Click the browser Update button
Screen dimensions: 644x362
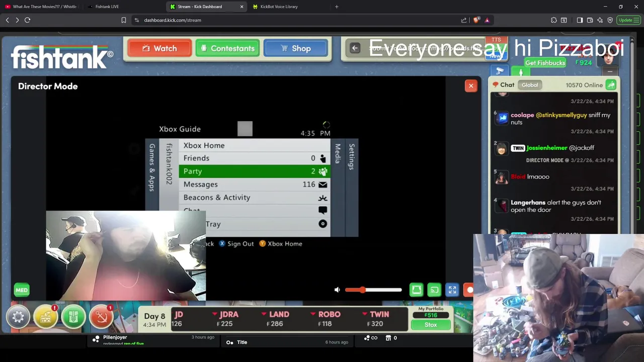click(x=628, y=20)
